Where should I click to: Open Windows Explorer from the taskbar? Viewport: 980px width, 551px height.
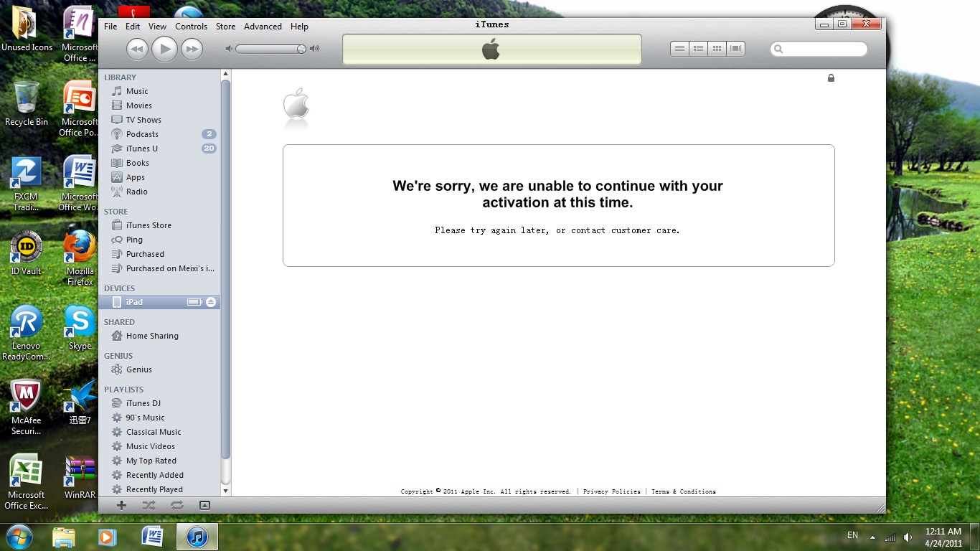(x=63, y=537)
